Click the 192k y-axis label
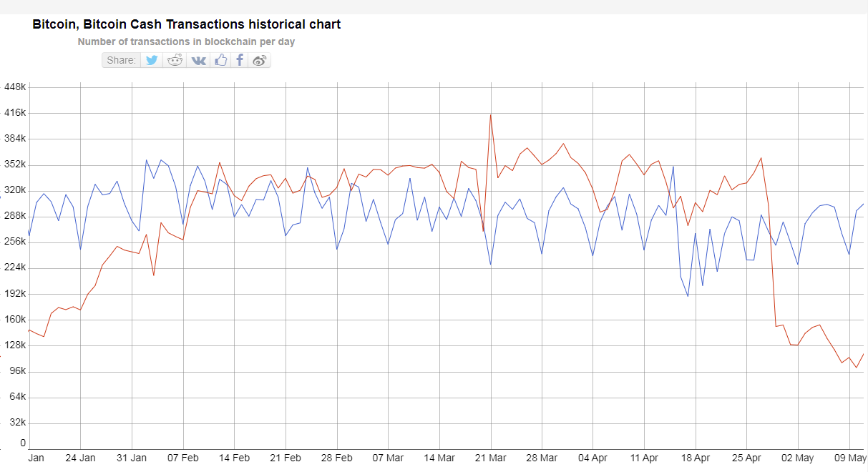Image resolution: width=868 pixels, height=472 pixels. 15,294
